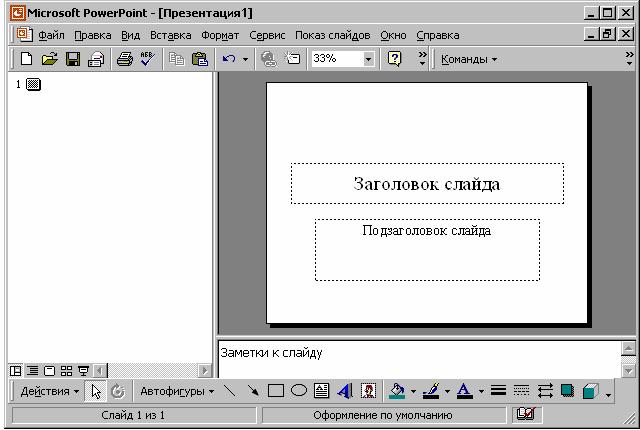The image size is (640, 430).
Task: Create a new presentation with the New icon
Action: [27, 59]
